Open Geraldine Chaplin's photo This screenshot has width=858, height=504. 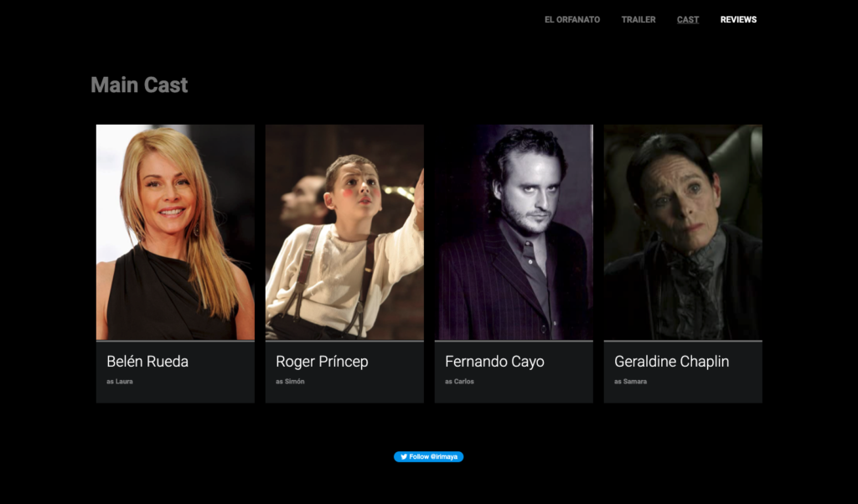point(683,232)
